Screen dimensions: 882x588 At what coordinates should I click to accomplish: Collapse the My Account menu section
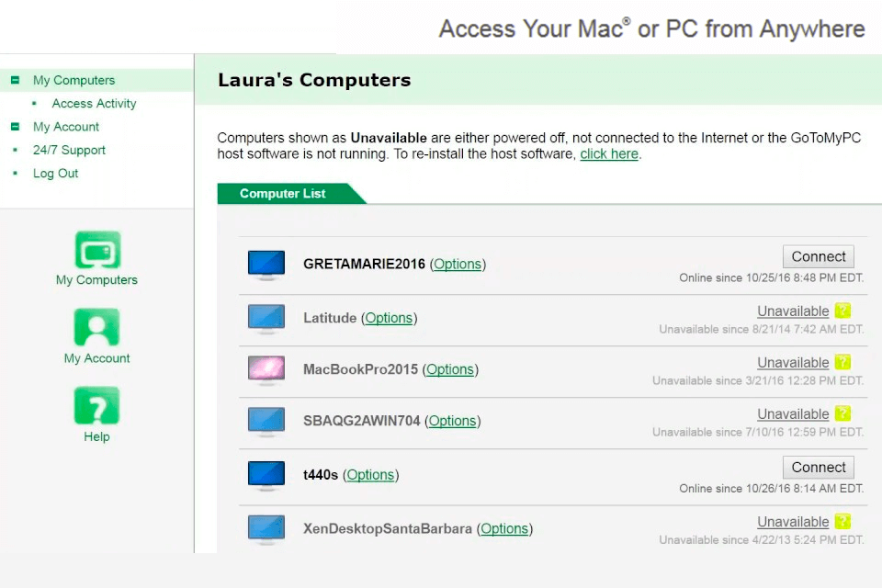click(x=16, y=127)
